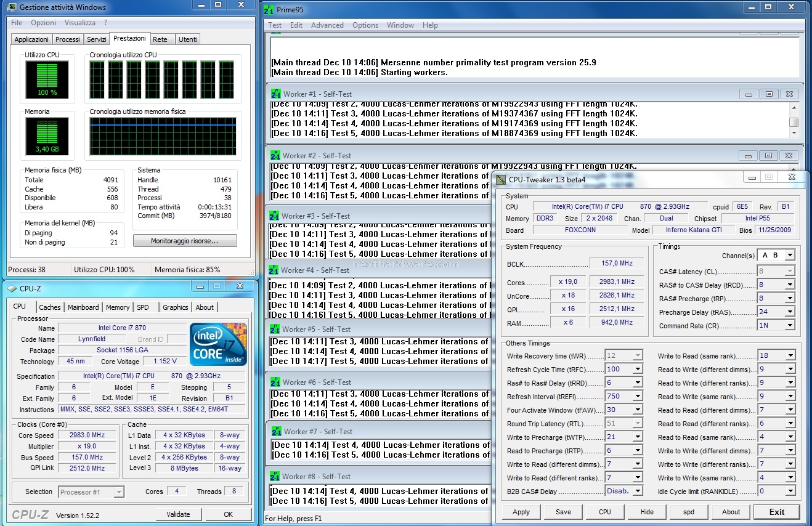The image size is (812, 526).
Task: Switch to the Applicazioni tab
Action: [31, 39]
